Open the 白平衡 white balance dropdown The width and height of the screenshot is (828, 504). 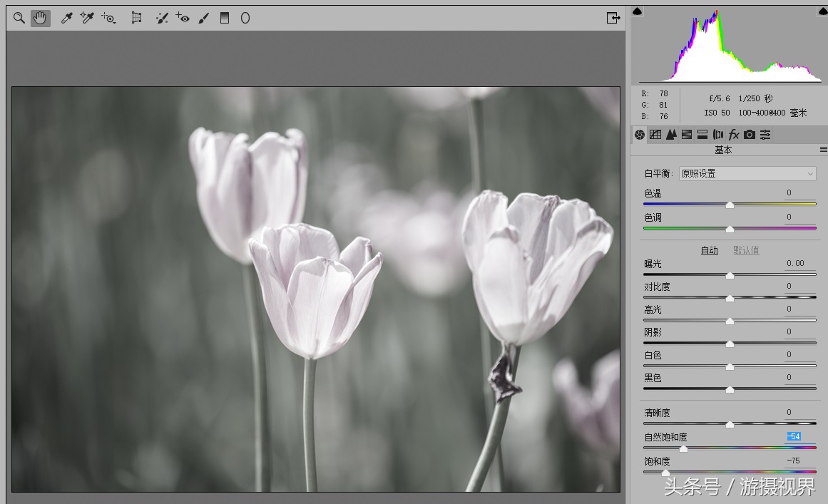pos(747,173)
